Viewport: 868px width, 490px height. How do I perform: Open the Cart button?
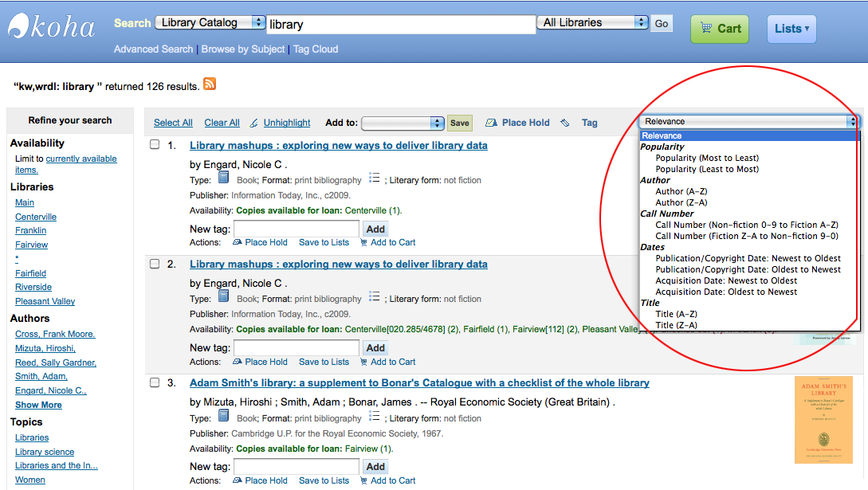[720, 29]
